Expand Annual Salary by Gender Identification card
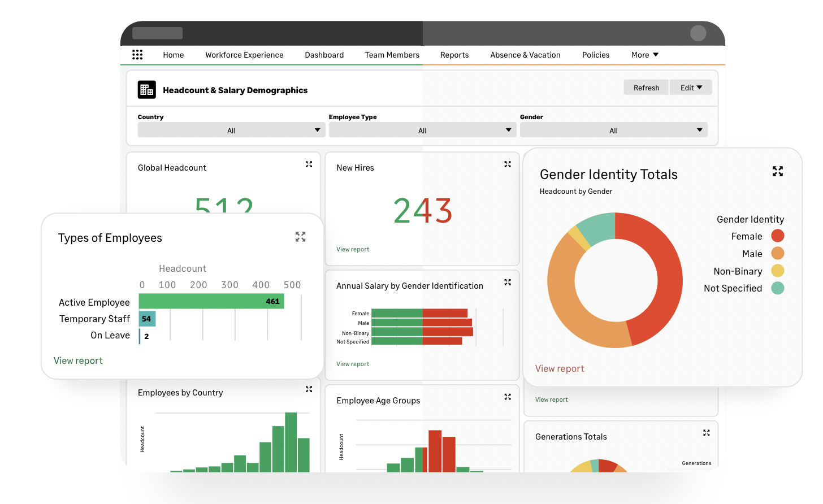 point(508,282)
